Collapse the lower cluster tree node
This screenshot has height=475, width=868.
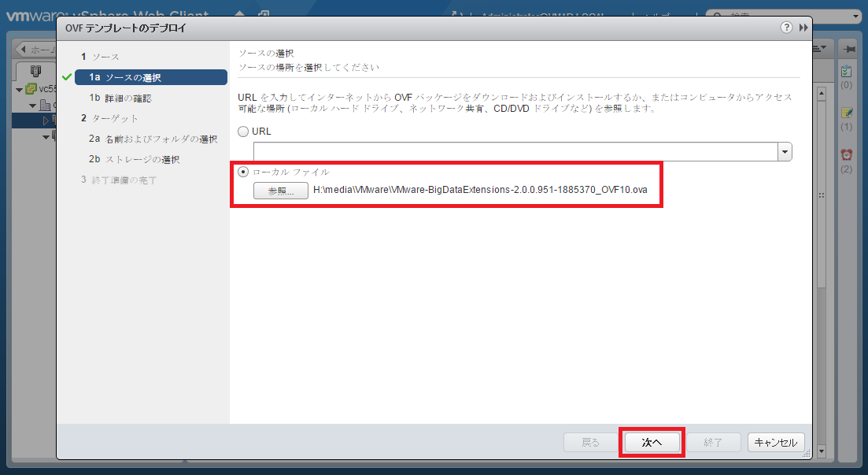(46, 136)
